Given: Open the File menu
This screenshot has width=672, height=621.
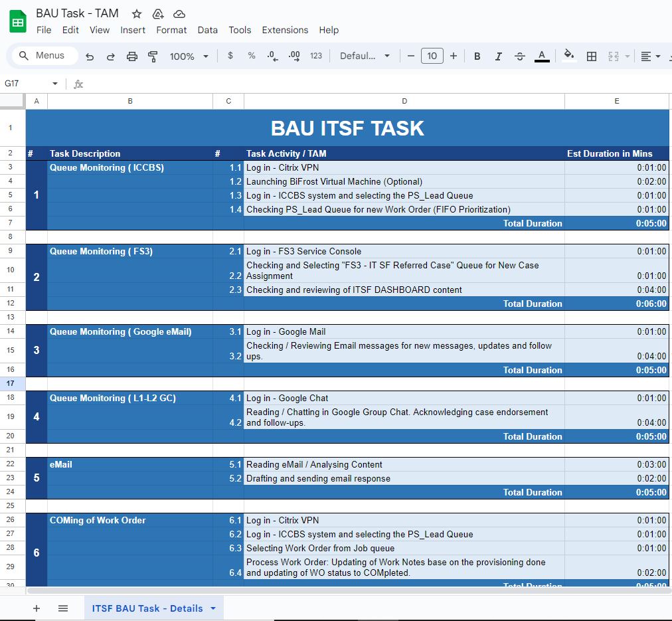Looking at the screenshot, I should click(x=44, y=30).
